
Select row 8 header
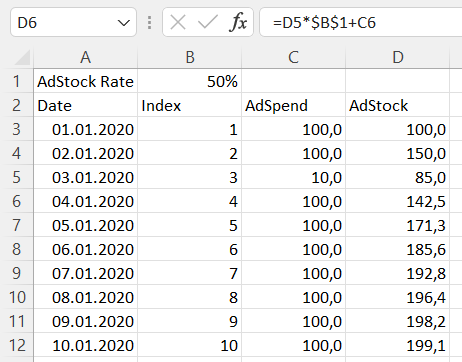[17, 249]
